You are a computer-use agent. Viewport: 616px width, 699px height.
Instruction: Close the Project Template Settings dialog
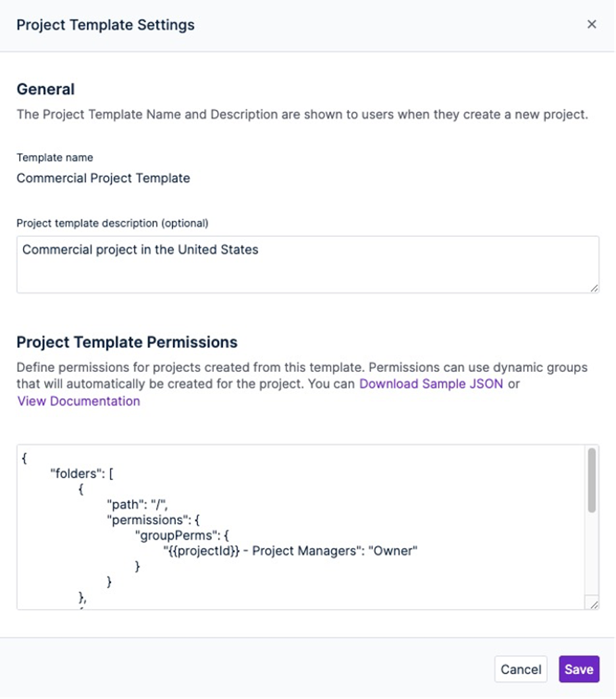click(x=592, y=24)
